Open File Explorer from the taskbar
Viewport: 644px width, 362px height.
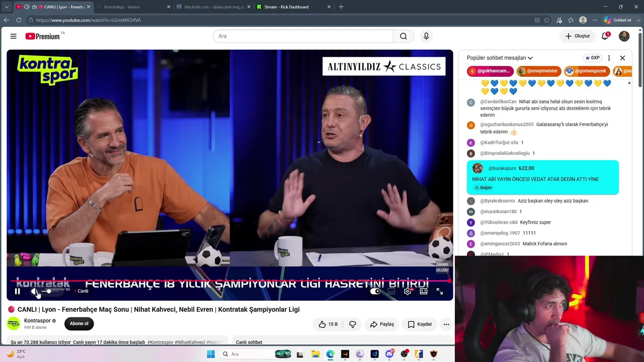[315, 354]
